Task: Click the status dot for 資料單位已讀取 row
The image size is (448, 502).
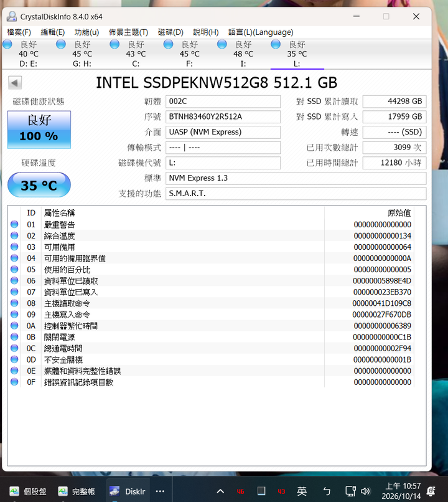Action: coord(14,280)
